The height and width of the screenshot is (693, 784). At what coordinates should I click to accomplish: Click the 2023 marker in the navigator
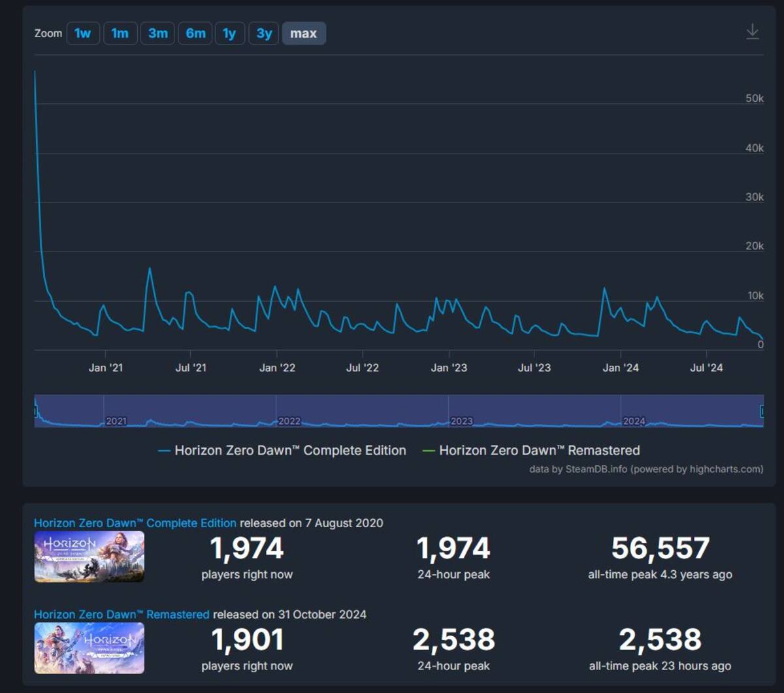(x=461, y=421)
